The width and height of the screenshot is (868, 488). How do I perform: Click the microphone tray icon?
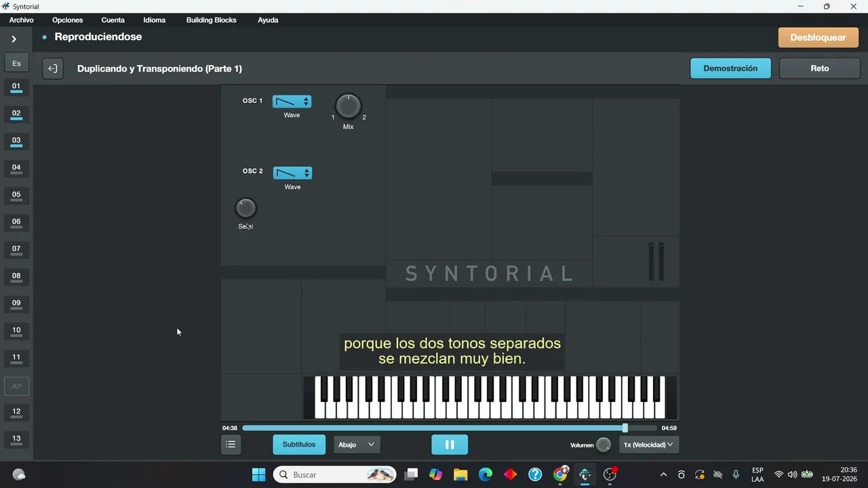(x=736, y=474)
